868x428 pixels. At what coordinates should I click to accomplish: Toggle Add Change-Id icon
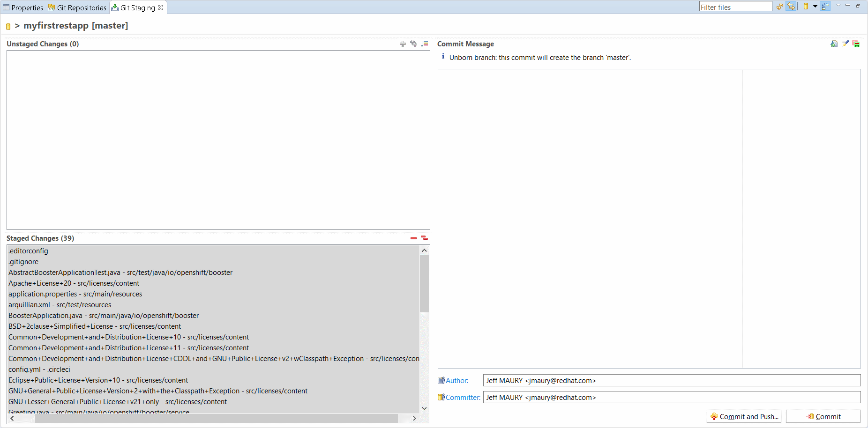[x=856, y=44]
